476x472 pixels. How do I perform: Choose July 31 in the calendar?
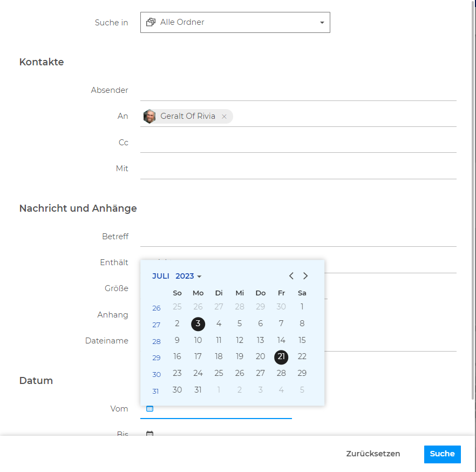(x=198, y=390)
